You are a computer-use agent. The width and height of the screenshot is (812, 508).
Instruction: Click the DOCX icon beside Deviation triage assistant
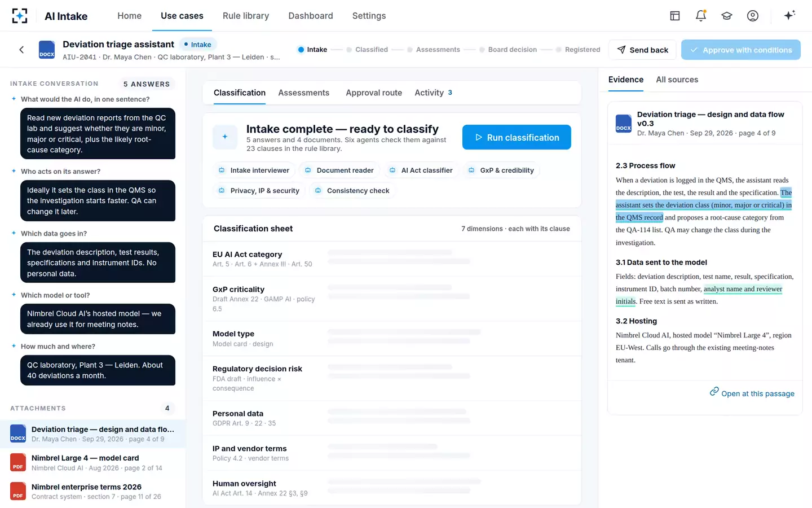tap(47, 50)
